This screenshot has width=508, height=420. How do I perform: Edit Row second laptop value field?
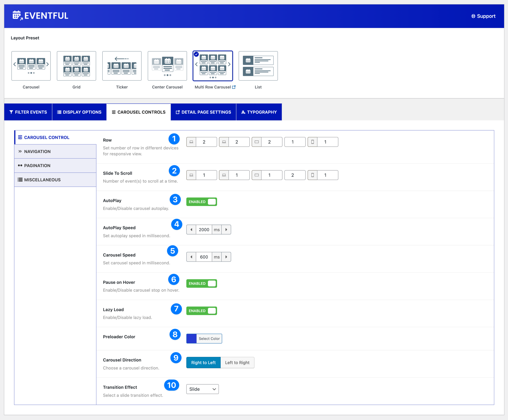(x=239, y=142)
